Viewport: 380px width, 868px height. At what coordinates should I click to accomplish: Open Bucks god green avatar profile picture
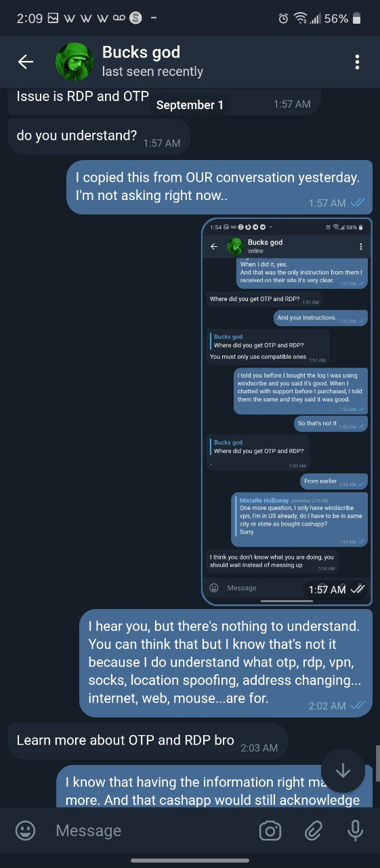74,62
